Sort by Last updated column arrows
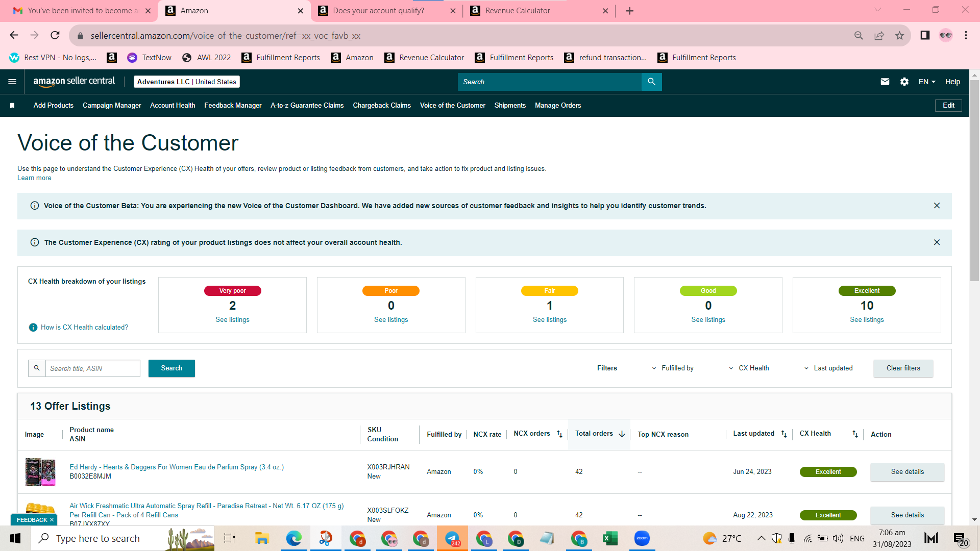The width and height of the screenshot is (980, 551). (783, 434)
